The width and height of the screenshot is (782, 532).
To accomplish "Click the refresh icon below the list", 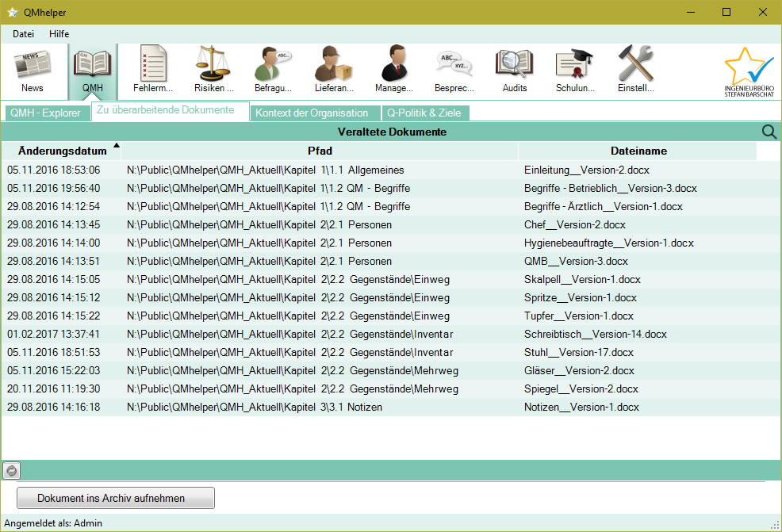I will tap(12, 470).
